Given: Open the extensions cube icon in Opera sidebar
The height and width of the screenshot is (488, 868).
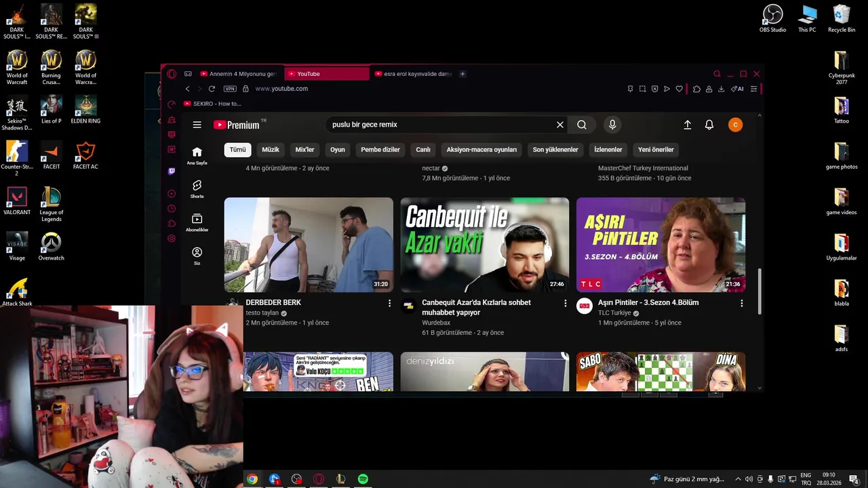Looking at the screenshot, I should pos(172,224).
